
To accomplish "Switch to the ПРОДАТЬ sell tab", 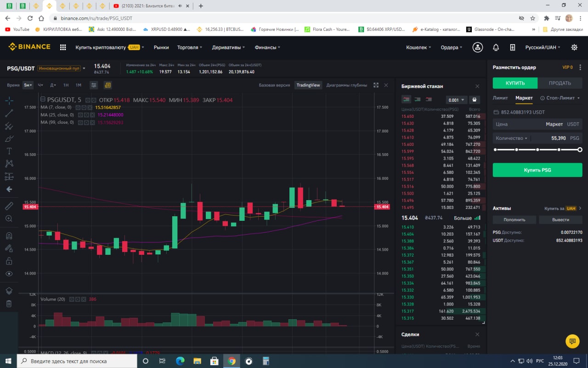I will (x=560, y=83).
